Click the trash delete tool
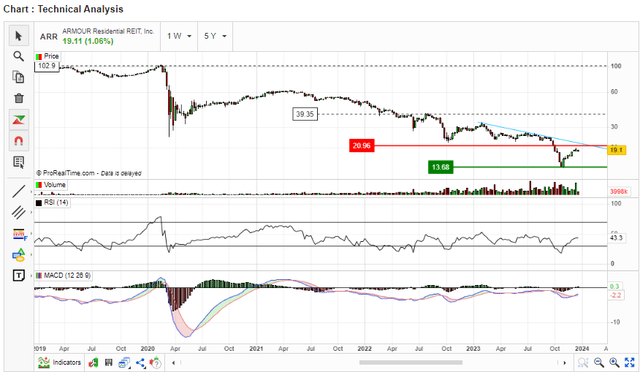The height and width of the screenshot is (372, 640). tap(18, 98)
